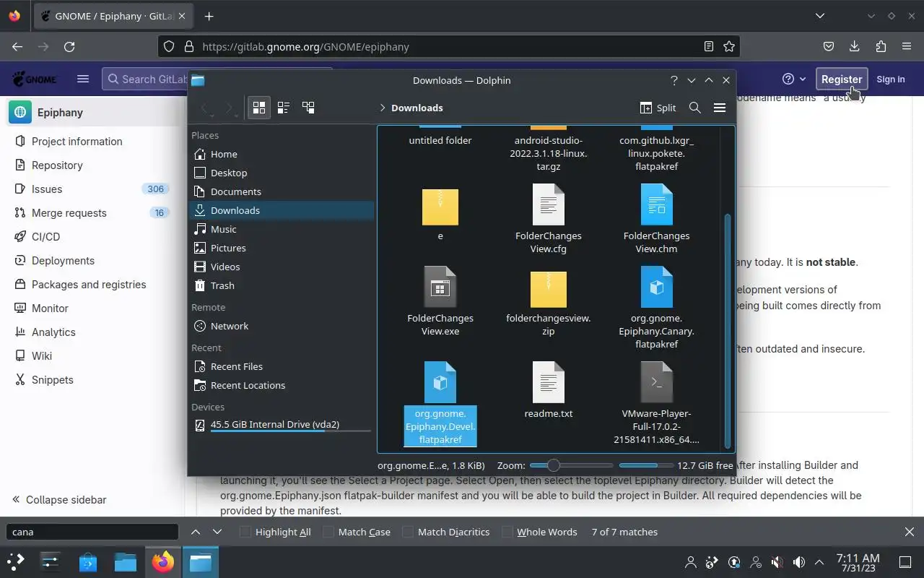Switch Dolphin to Details view mode

[308, 108]
